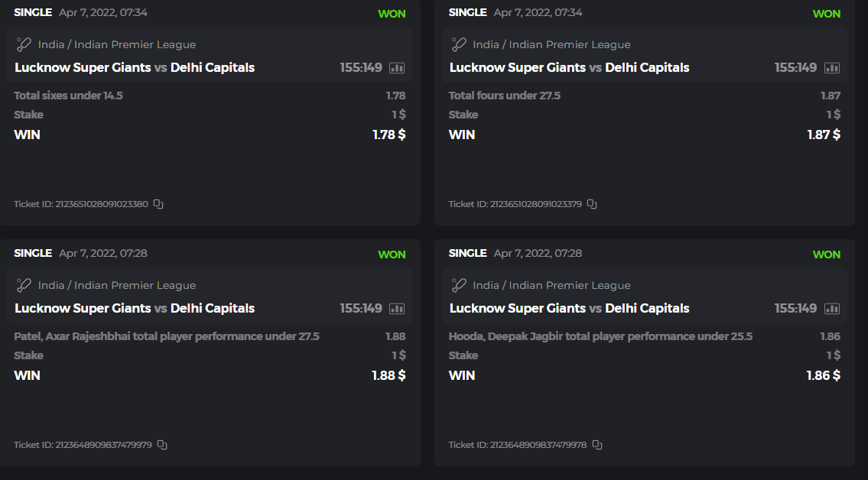Click the India country link in Axar Patel card
Viewport: 868px width, 480px height.
51,285
